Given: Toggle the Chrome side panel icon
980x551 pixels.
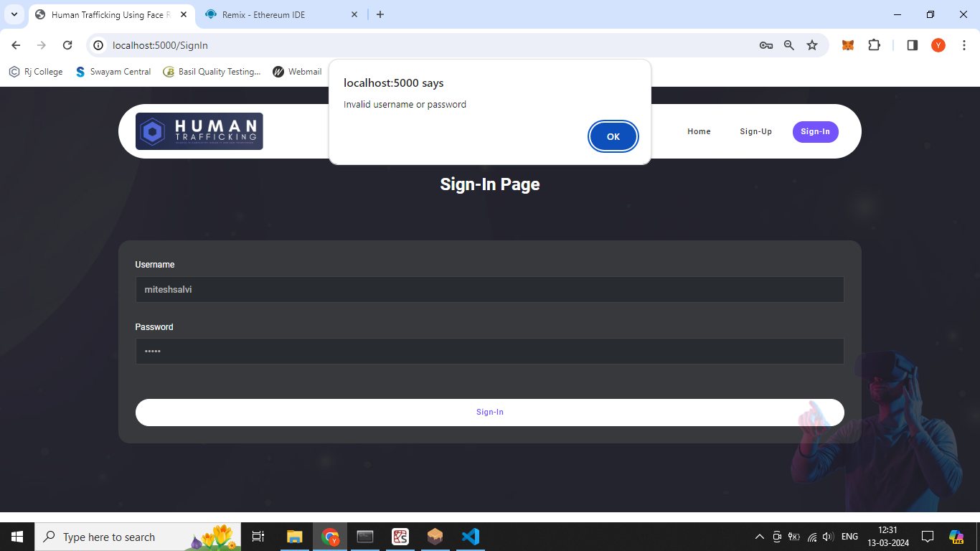Looking at the screenshot, I should click(x=912, y=45).
